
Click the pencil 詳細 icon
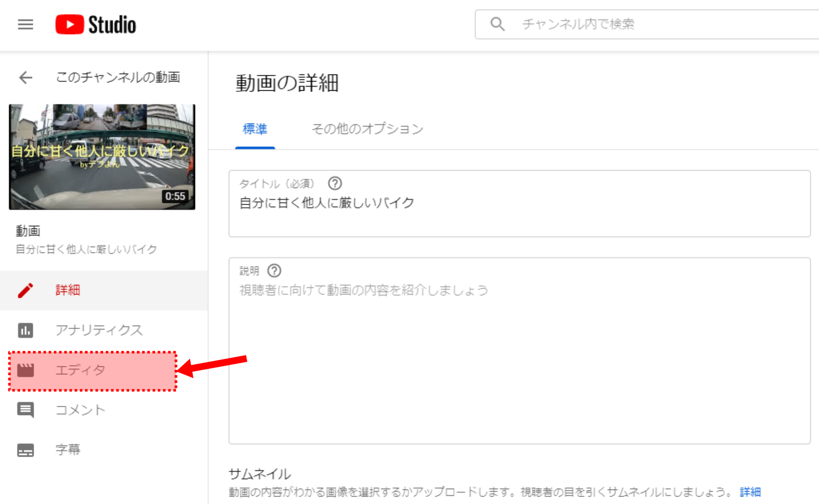point(25,290)
